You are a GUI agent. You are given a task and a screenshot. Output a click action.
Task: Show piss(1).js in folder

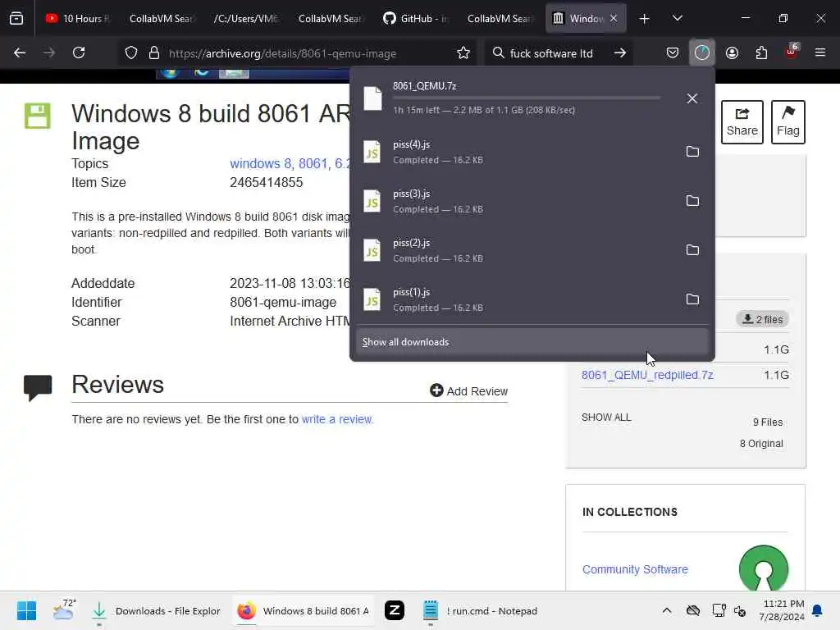tap(692, 299)
